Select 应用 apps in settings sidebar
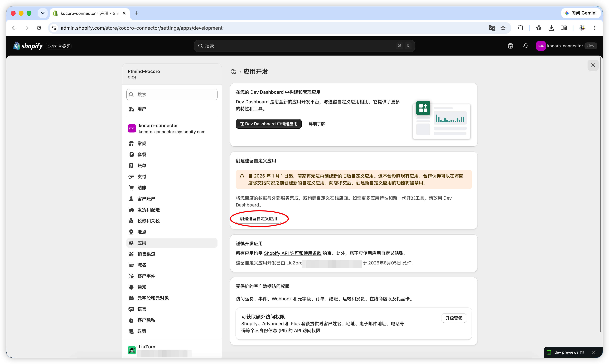This screenshot has height=364, width=609. pyautogui.click(x=172, y=243)
